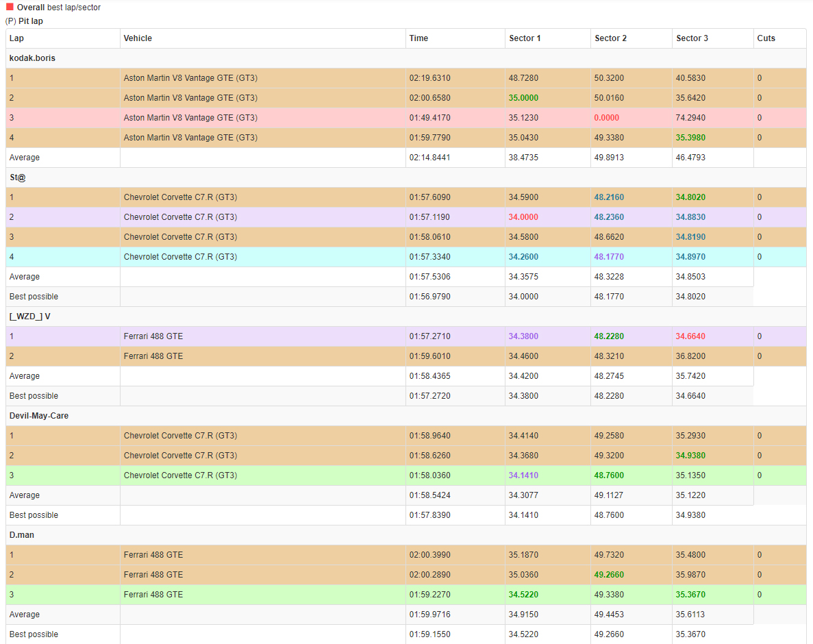This screenshot has height=644, width=813.
Task: Click sector 3 value 74.2940
Action: (x=690, y=118)
